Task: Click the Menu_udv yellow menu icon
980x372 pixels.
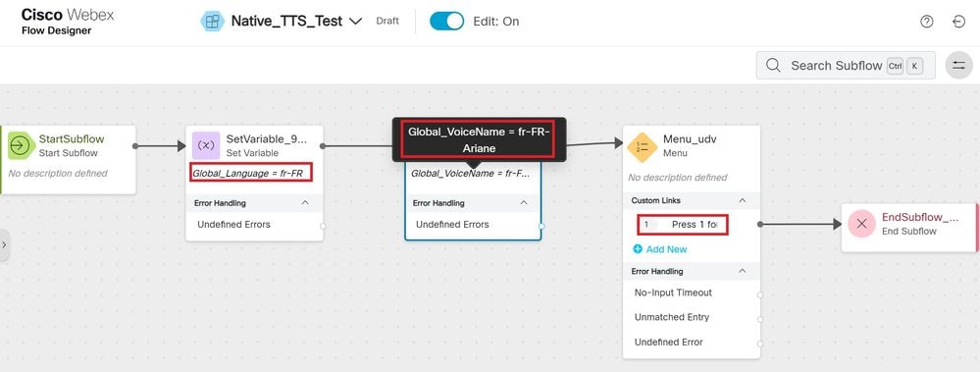Action: click(x=642, y=147)
